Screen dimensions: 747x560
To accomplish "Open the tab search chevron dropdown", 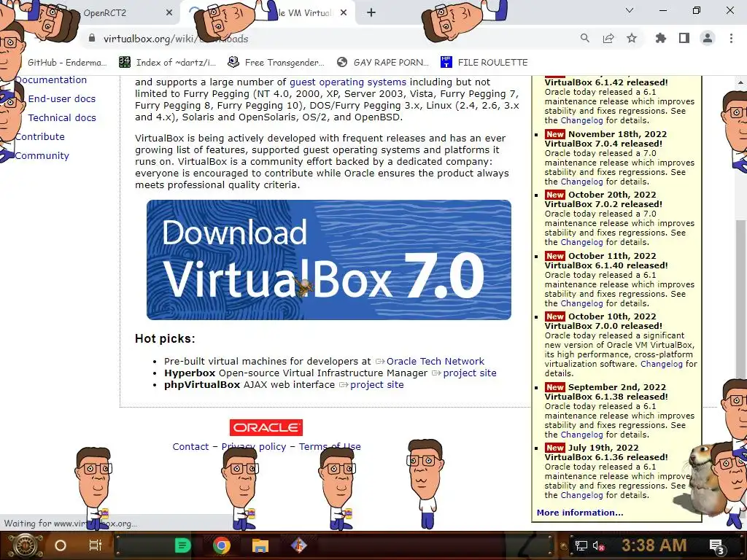I will [630, 10].
